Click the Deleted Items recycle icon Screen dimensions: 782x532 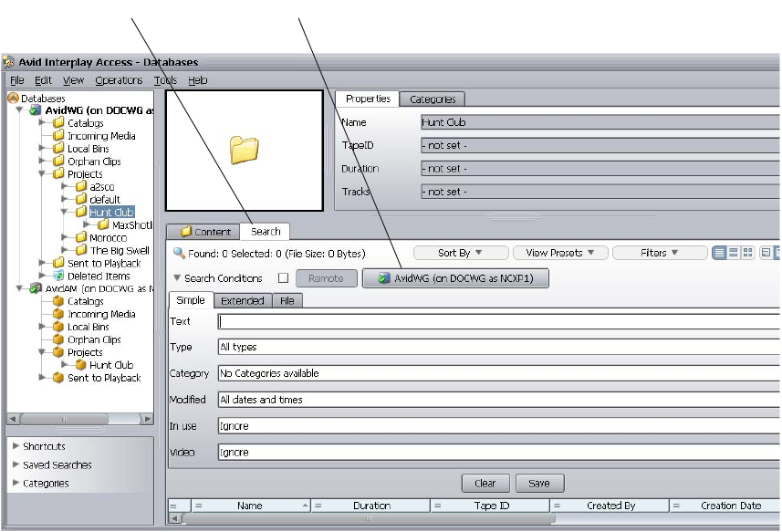point(58,276)
